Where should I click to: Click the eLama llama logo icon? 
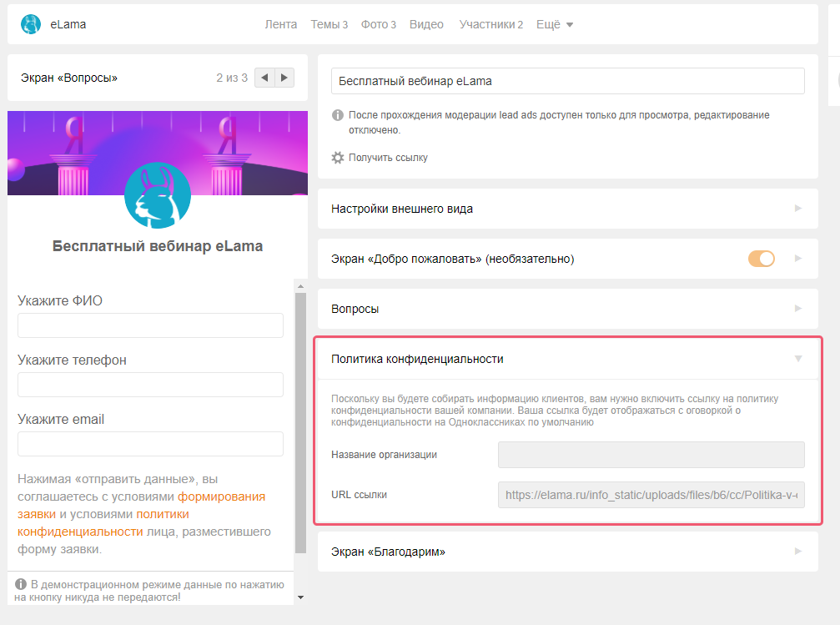point(31,24)
